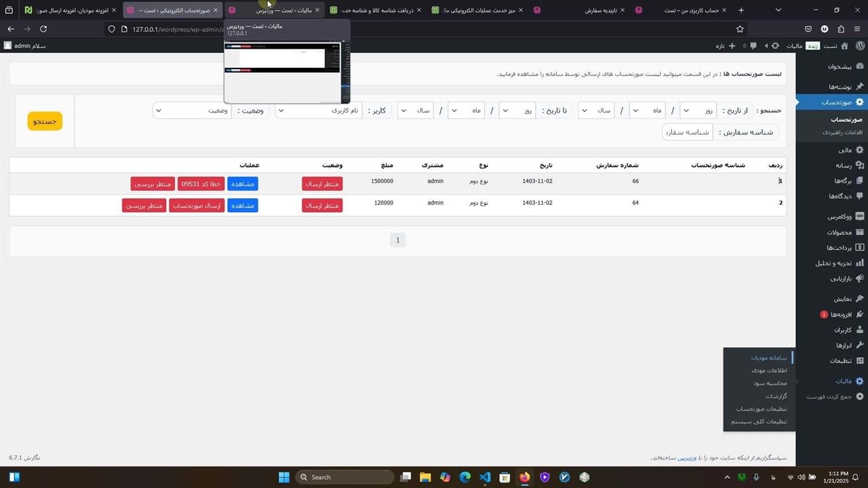
Task: Open the comments bubble icon in admin bar
Action: tap(753, 46)
